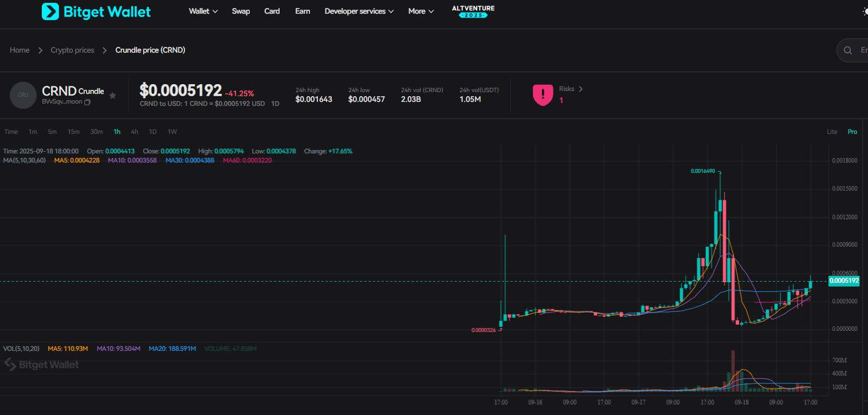868x415 pixels.
Task: Click the red Risks shield icon
Action: 543,95
